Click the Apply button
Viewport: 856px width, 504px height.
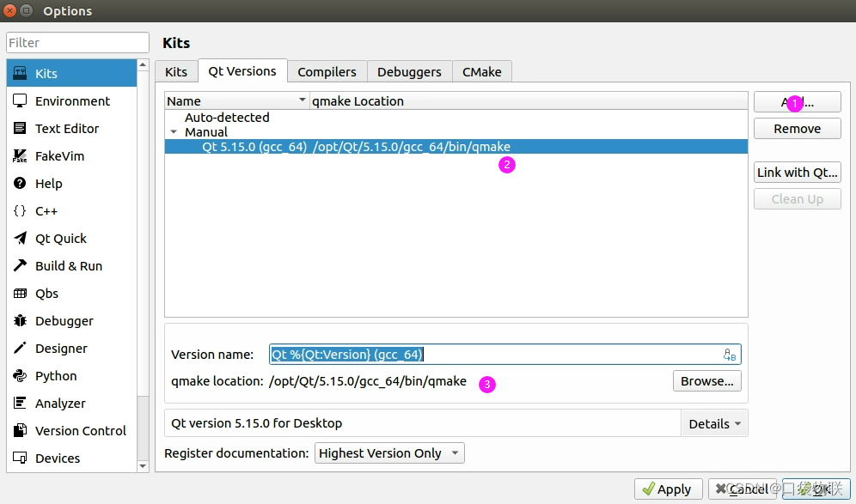point(668,489)
